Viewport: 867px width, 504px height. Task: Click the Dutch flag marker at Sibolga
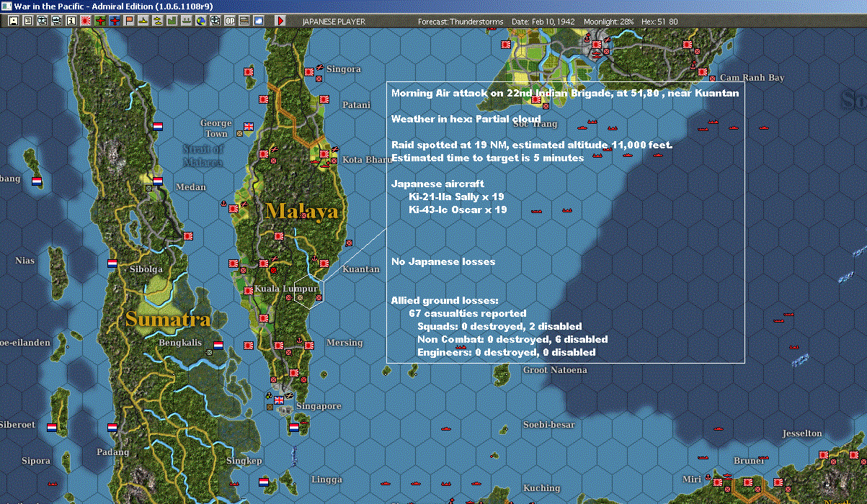(112, 264)
